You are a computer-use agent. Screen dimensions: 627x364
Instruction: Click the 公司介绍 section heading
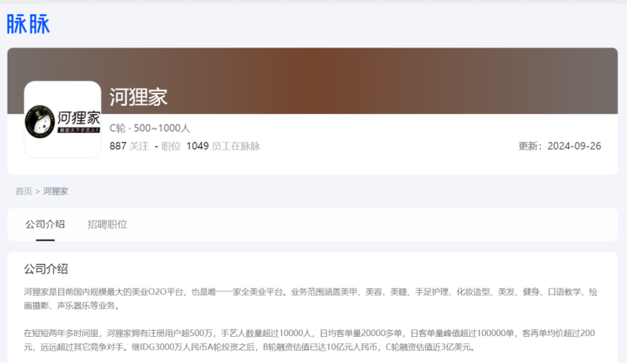[45, 269]
